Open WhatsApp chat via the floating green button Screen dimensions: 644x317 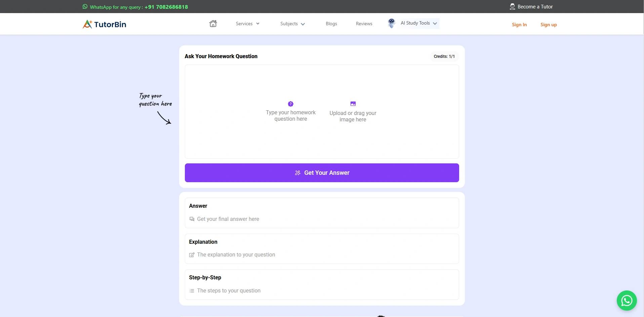tap(627, 300)
